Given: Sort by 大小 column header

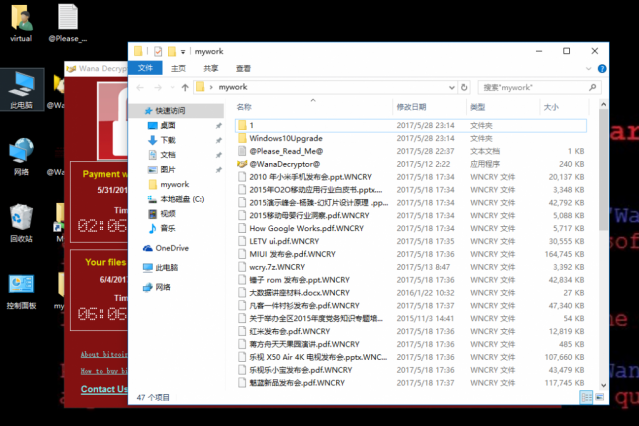Looking at the screenshot, I should click(551, 107).
